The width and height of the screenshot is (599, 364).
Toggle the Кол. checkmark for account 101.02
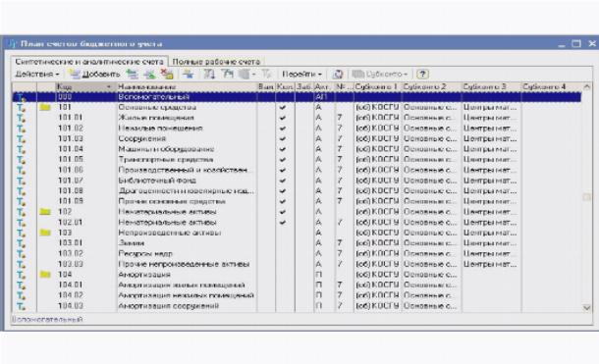click(x=283, y=129)
